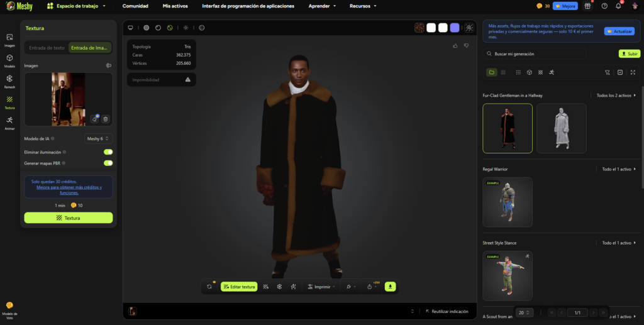Switch to Entrada de Imagen tab
The width and height of the screenshot is (644, 325).
pos(91,48)
